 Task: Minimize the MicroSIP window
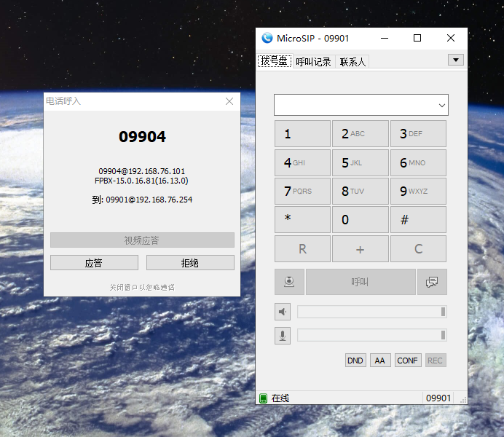(x=385, y=38)
